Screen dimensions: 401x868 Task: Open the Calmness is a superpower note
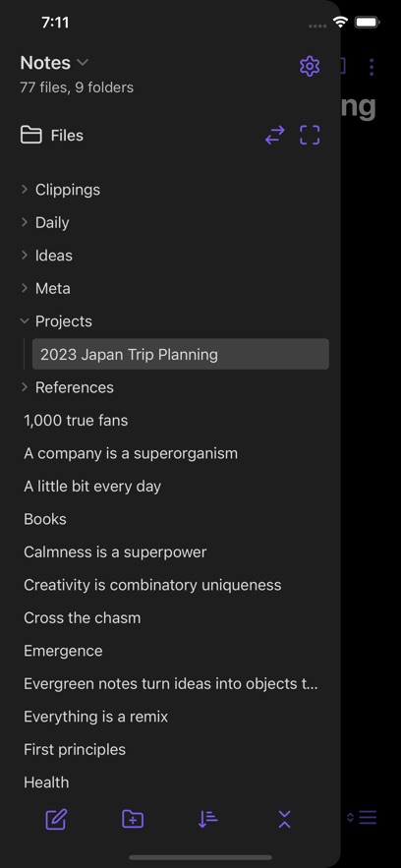[x=115, y=551]
